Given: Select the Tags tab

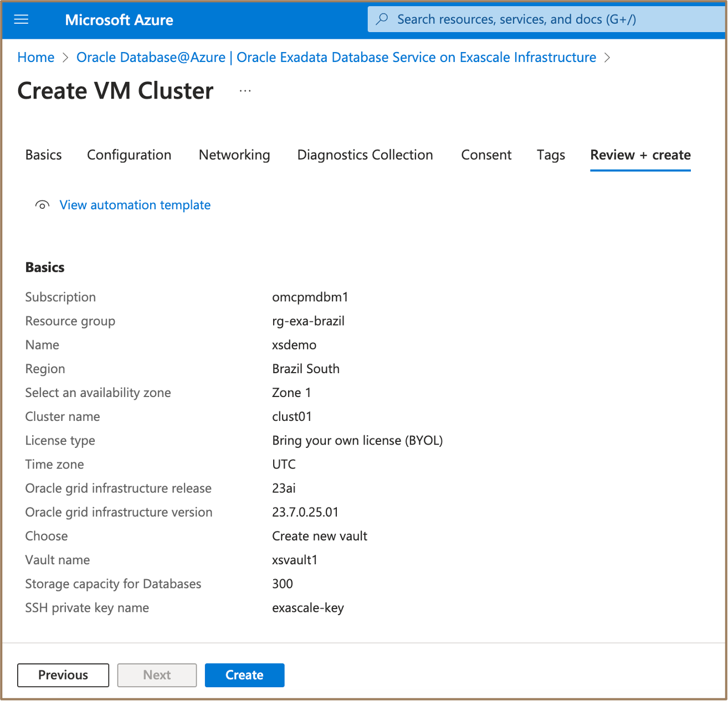Looking at the screenshot, I should point(551,155).
